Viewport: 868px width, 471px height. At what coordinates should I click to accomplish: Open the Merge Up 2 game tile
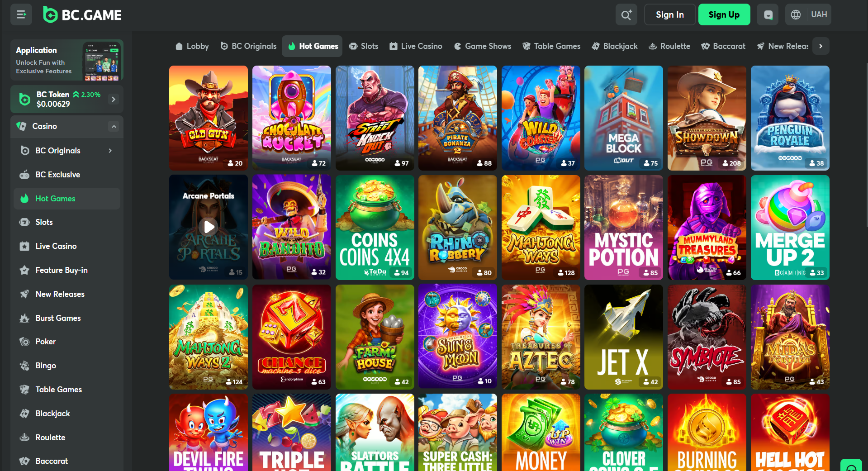(790, 228)
